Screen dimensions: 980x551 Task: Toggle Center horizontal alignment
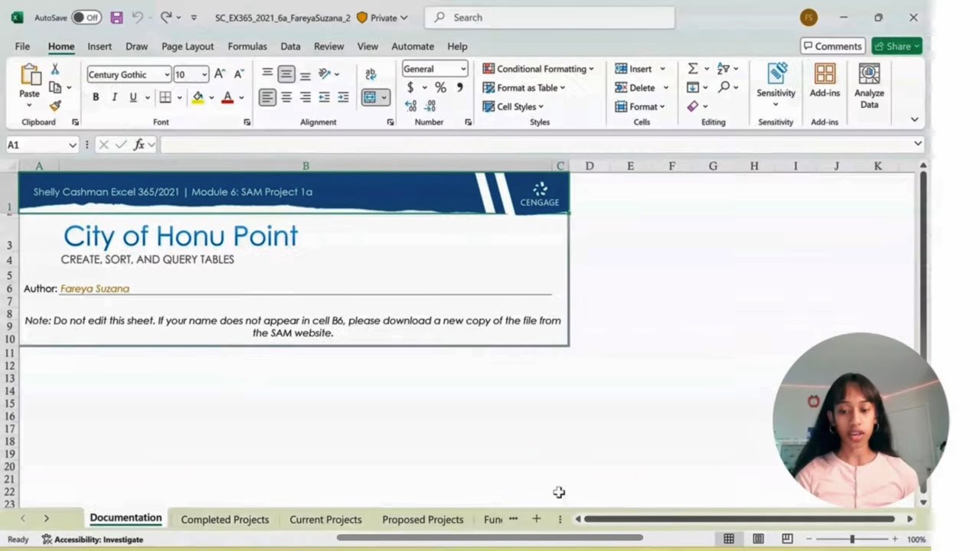(286, 97)
